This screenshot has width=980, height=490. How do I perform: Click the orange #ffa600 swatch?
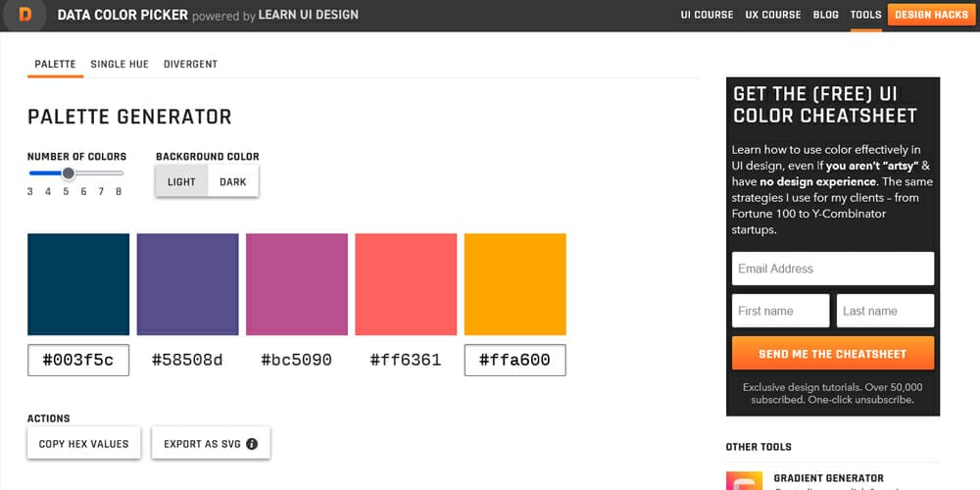click(x=515, y=284)
